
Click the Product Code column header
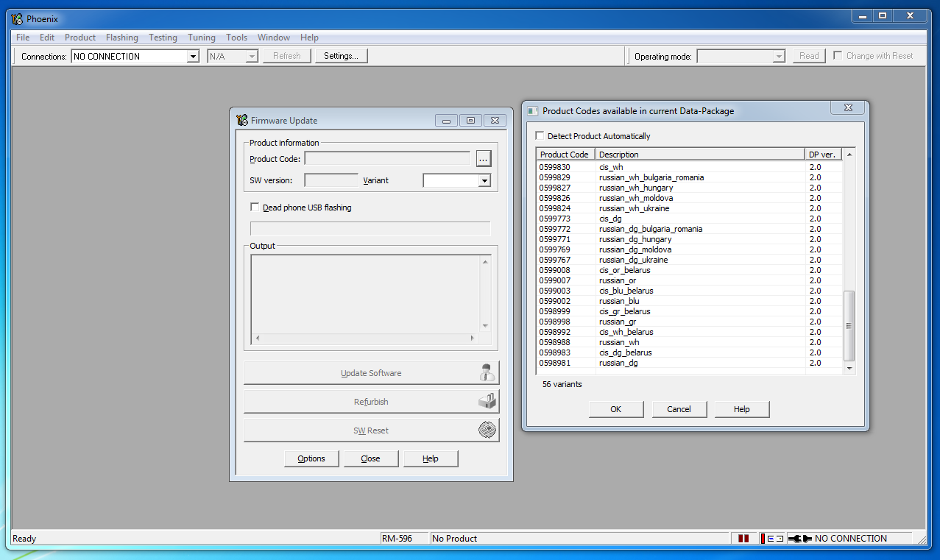pos(565,155)
